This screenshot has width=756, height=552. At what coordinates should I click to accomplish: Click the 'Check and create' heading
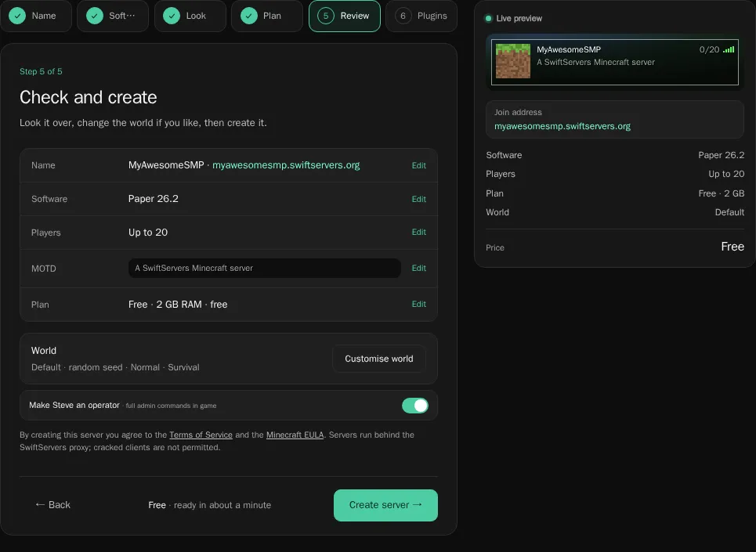(x=89, y=97)
